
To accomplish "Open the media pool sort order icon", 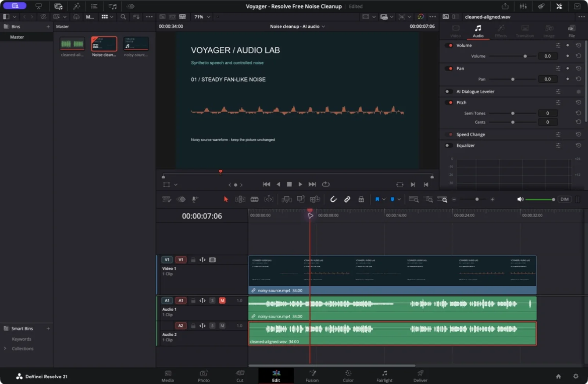I will [x=136, y=17].
